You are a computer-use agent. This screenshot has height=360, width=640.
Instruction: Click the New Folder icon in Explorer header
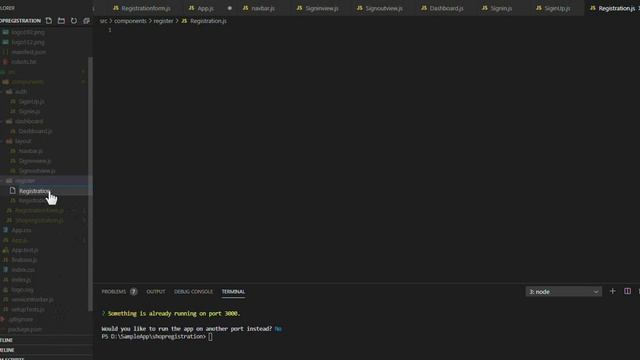tap(61, 20)
